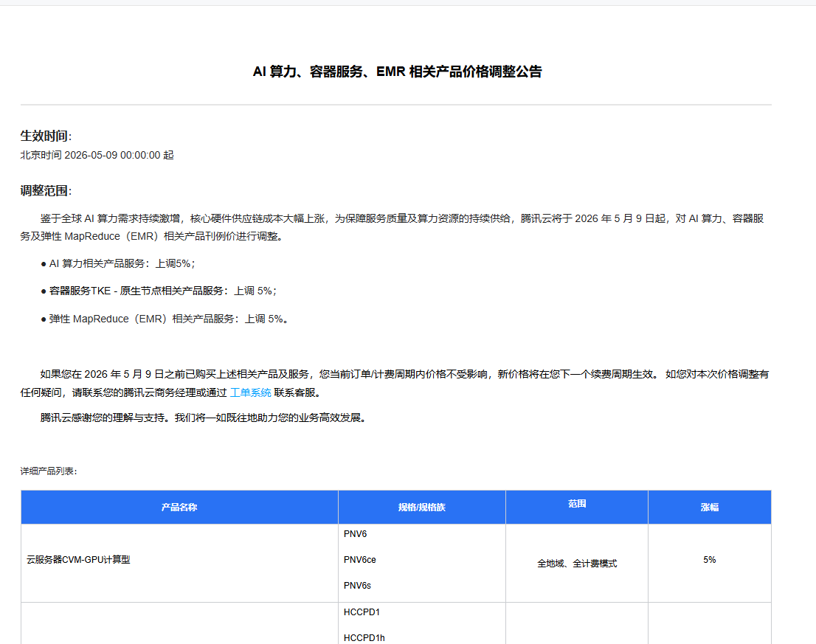Click the 涨幅 table header
This screenshot has width=816, height=644.
709,508
